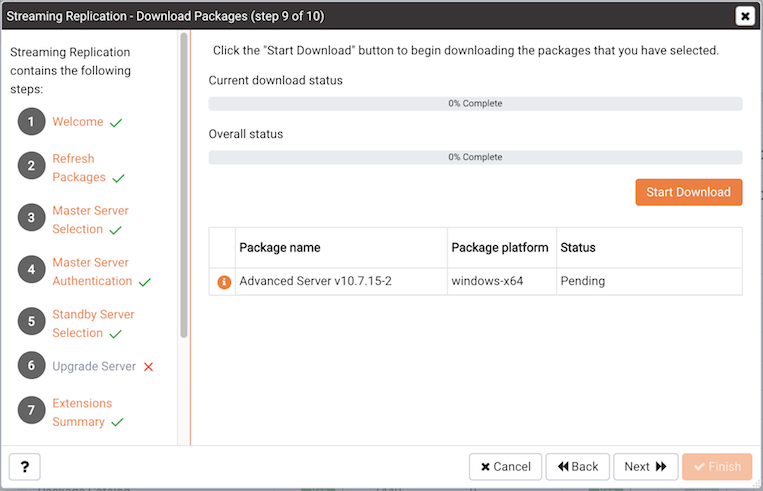Close the dialog with the X button
763x491 pixels.
(745, 16)
